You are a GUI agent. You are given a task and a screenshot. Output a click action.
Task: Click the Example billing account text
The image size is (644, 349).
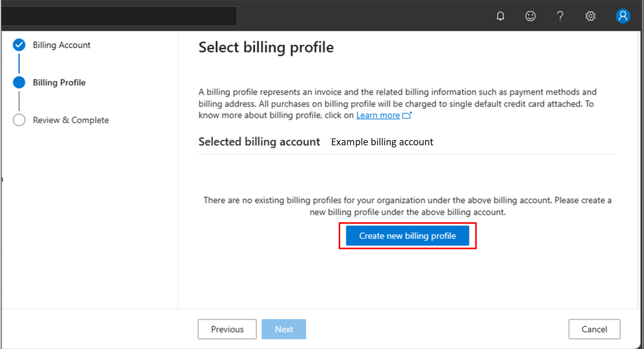coord(382,142)
